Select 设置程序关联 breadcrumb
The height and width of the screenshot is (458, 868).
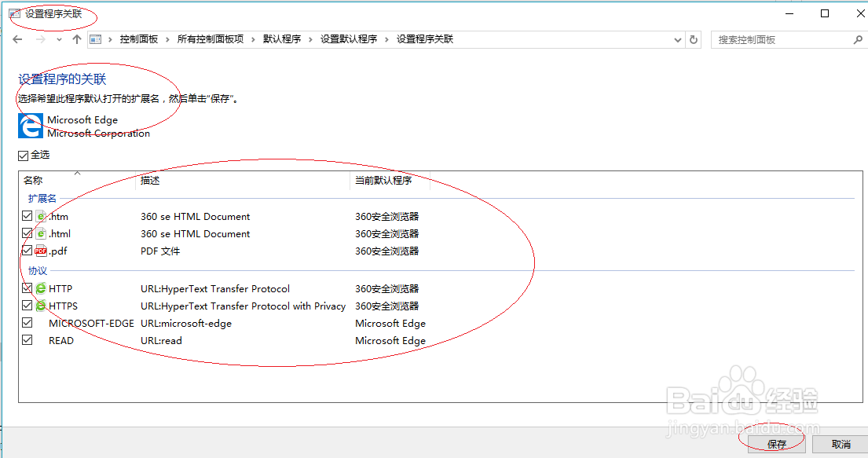click(425, 39)
